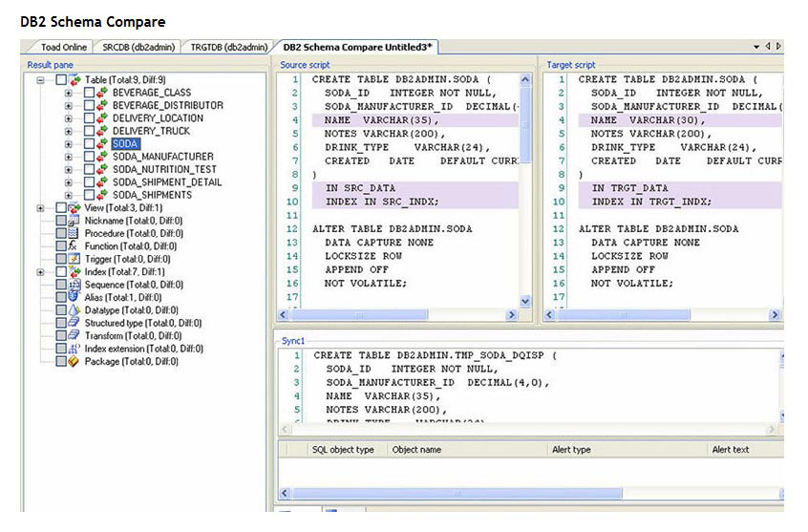Image resolution: width=808 pixels, height=532 pixels.
Task: Click the View category icon
Action: click(75, 208)
